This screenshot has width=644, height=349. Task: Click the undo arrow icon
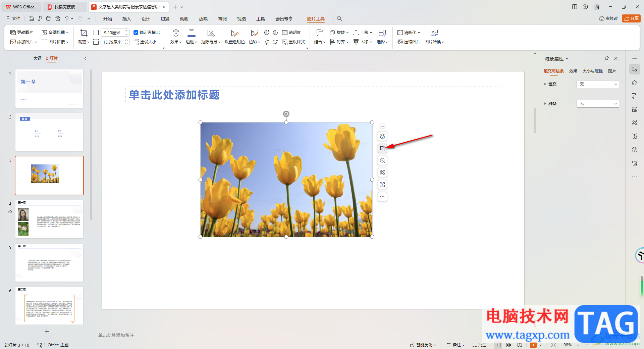(67, 19)
